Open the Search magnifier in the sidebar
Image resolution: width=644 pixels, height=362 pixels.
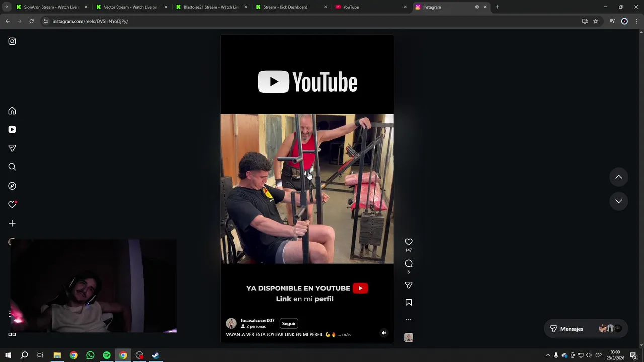click(x=12, y=167)
